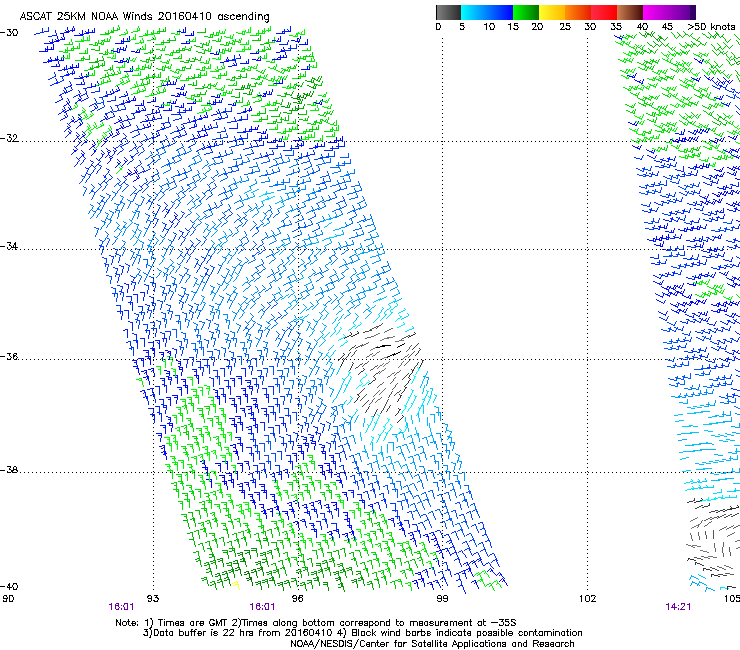The width and height of the screenshot is (740, 650).
Task: Click the '102' longitude axis label
Action: tap(587, 599)
